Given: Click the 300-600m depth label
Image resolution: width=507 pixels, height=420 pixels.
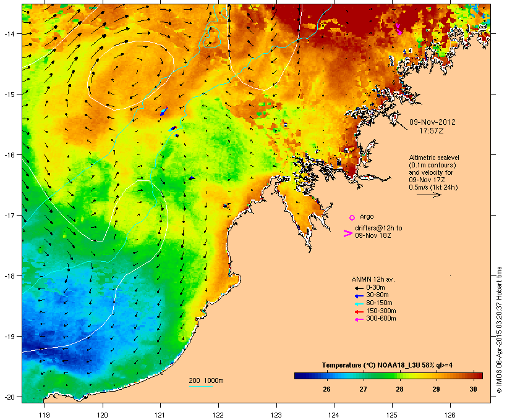Looking at the screenshot, I should pyautogui.click(x=381, y=319).
